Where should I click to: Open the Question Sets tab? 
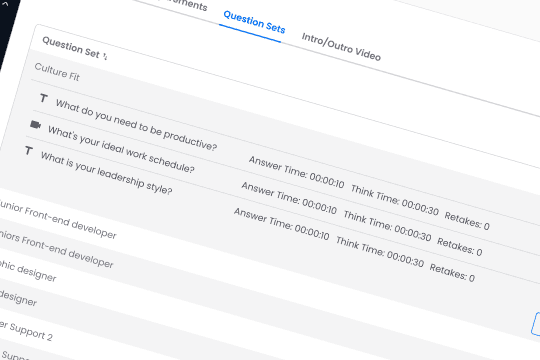(254, 22)
